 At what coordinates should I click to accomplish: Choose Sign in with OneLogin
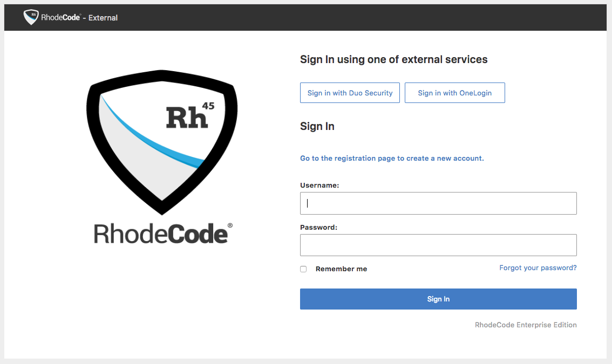(x=454, y=93)
